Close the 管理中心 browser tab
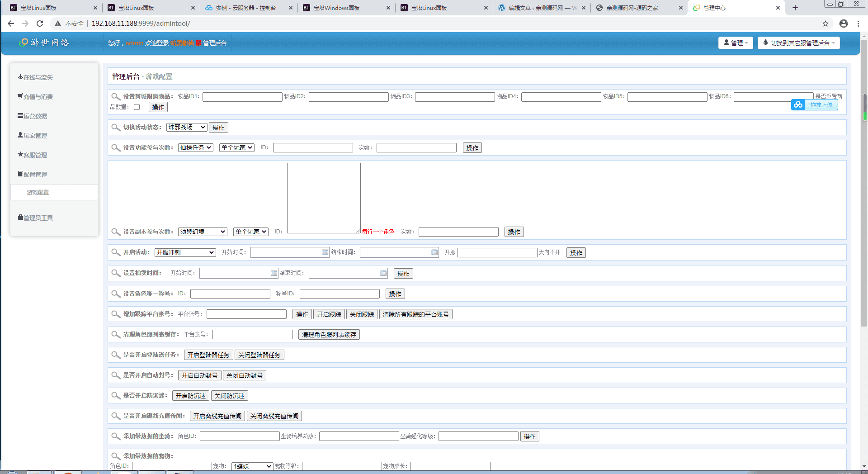Viewport: 868px width, 474px height. pyautogui.click(x=778, y=8)
